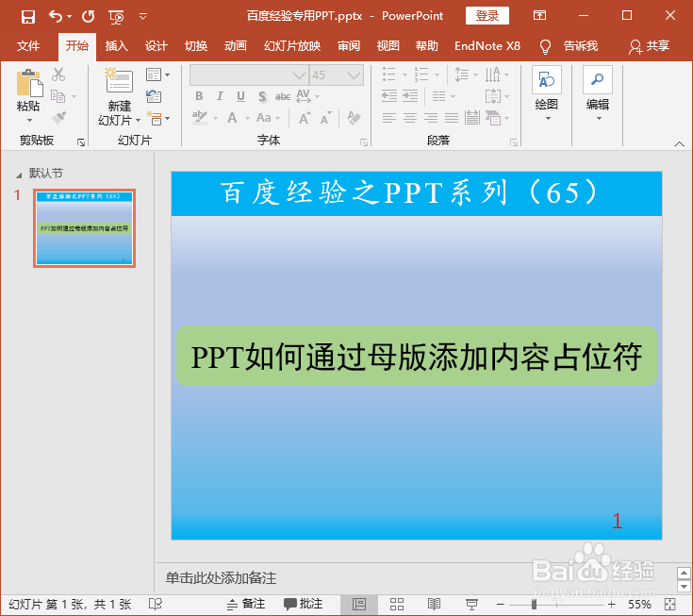Click the 新建幻灯片 new slide icon
This screenshot has width=693, height=616.
pyautogui.click(x=119, y=80)
